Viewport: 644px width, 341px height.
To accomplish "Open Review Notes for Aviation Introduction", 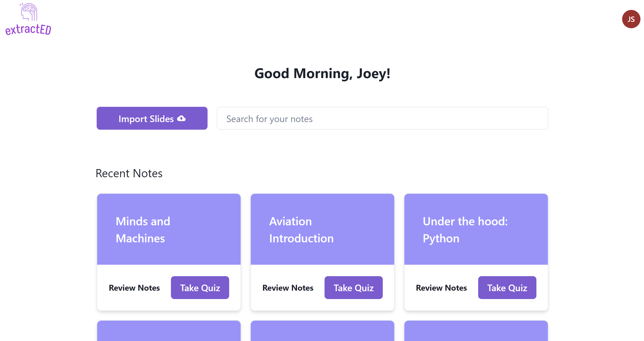I will tap(288, 288).
